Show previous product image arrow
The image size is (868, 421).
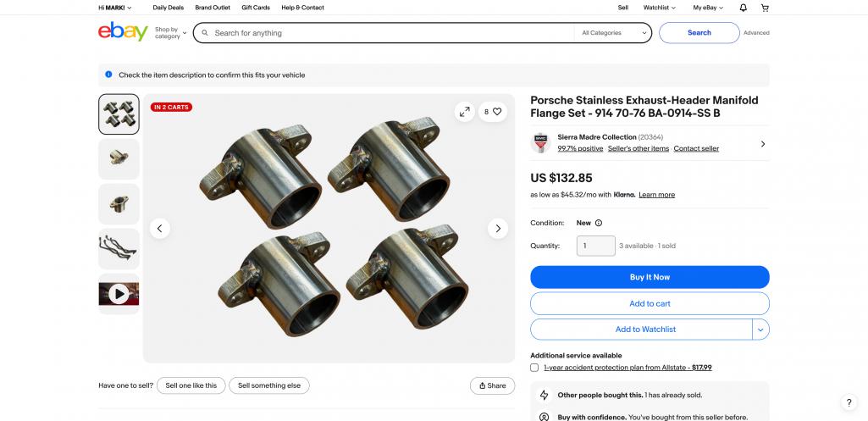pos(160,228)
